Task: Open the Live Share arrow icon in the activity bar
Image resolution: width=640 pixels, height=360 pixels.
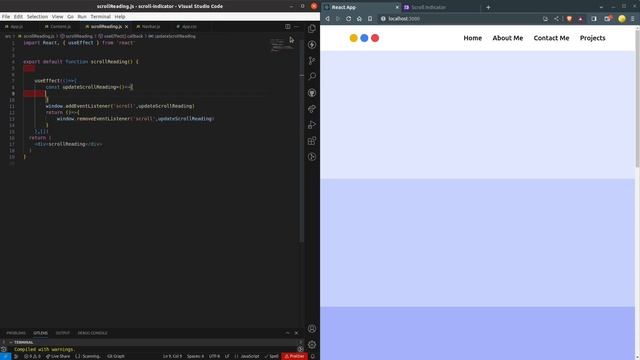Action: click(312, 109)
